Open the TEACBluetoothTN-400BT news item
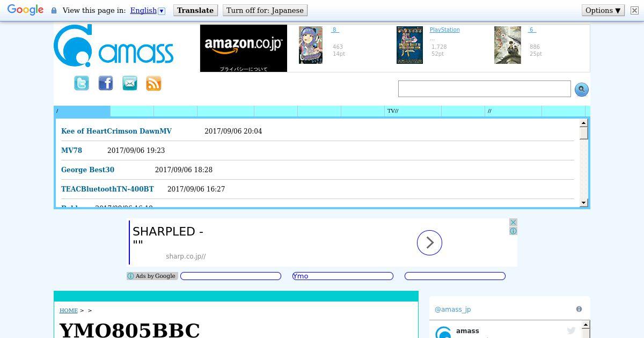644x338 pixels. coord(107,189)
